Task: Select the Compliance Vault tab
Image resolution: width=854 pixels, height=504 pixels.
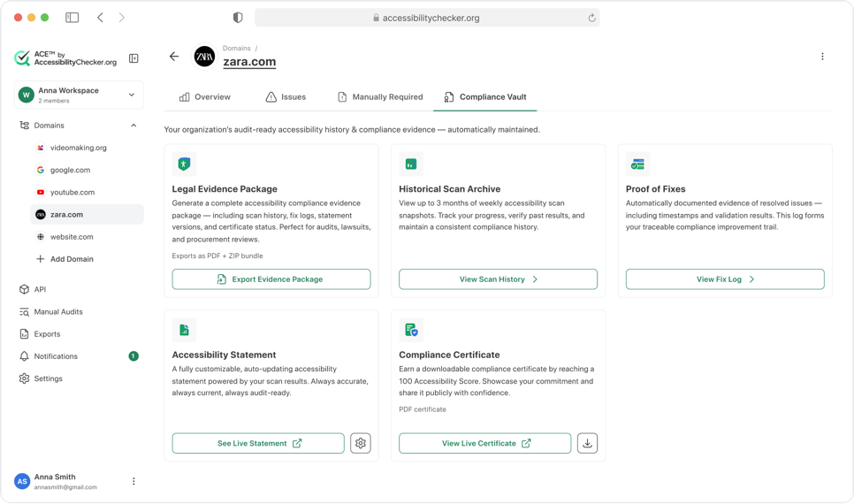Action: pos(484,97)
